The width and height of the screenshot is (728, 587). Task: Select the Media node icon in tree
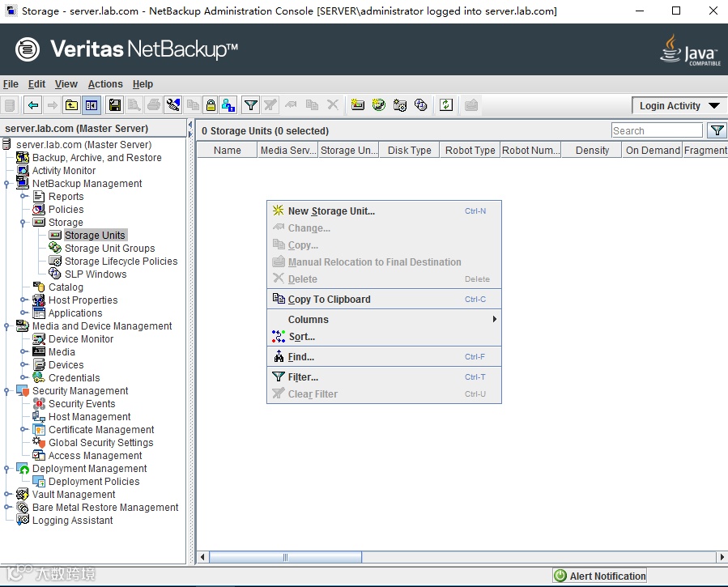[x=39, y=351]
